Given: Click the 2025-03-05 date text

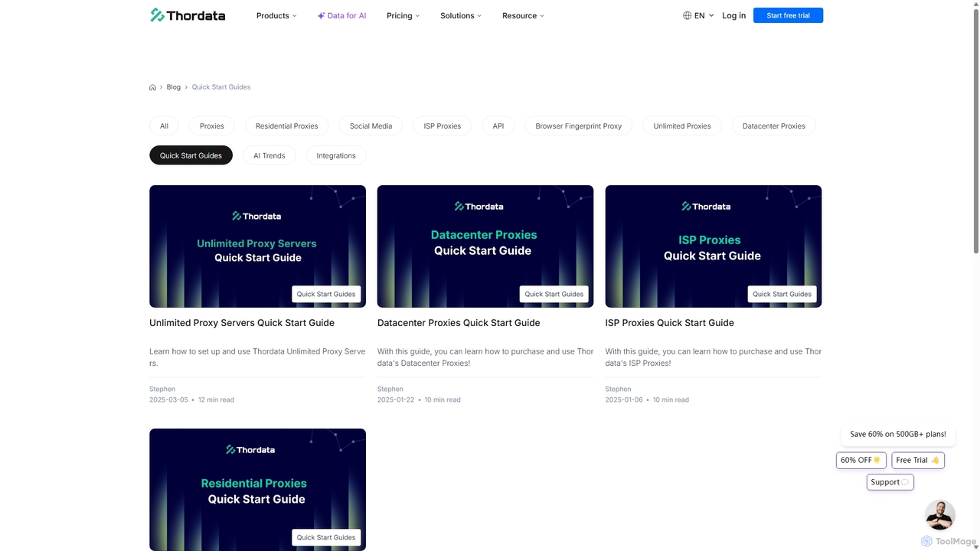Looking at the screenshot, I should 168,399.
